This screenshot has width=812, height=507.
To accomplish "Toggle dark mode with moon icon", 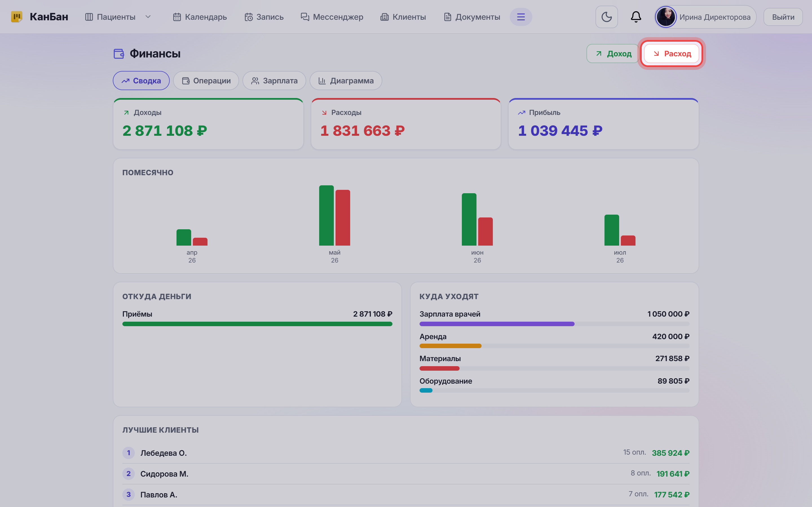I will coord(606,17).
